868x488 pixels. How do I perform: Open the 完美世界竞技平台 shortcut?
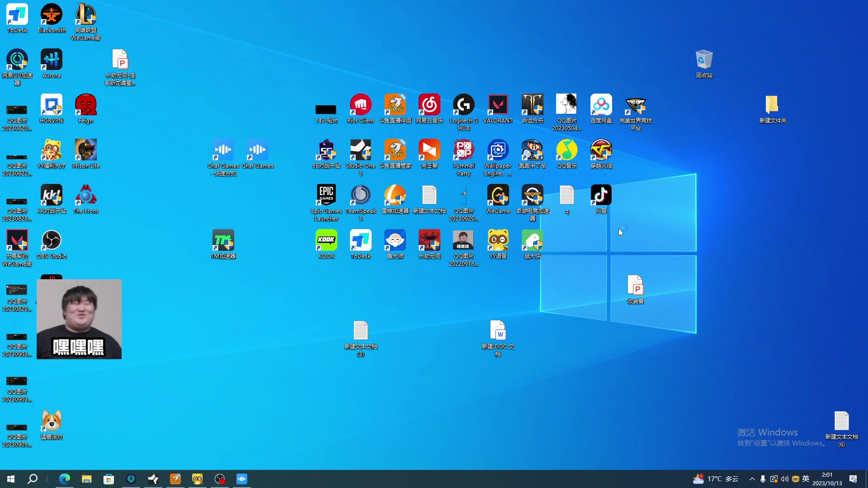pos(636,113)
